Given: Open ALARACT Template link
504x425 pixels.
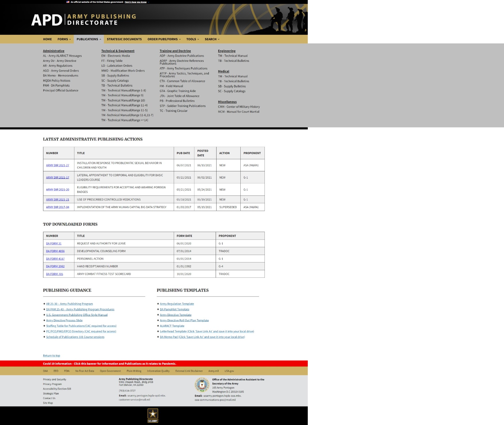Looking at the screenshot, I should (172, 326).
